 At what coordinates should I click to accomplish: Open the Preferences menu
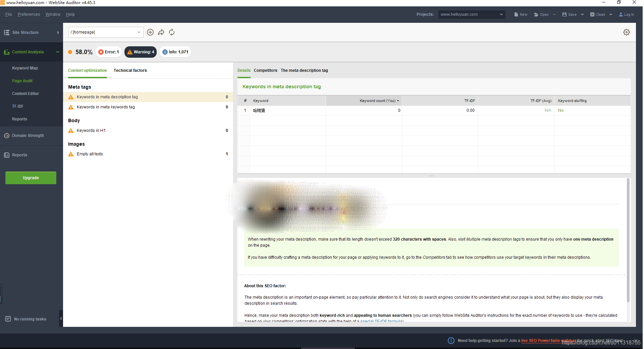[29, 14]
